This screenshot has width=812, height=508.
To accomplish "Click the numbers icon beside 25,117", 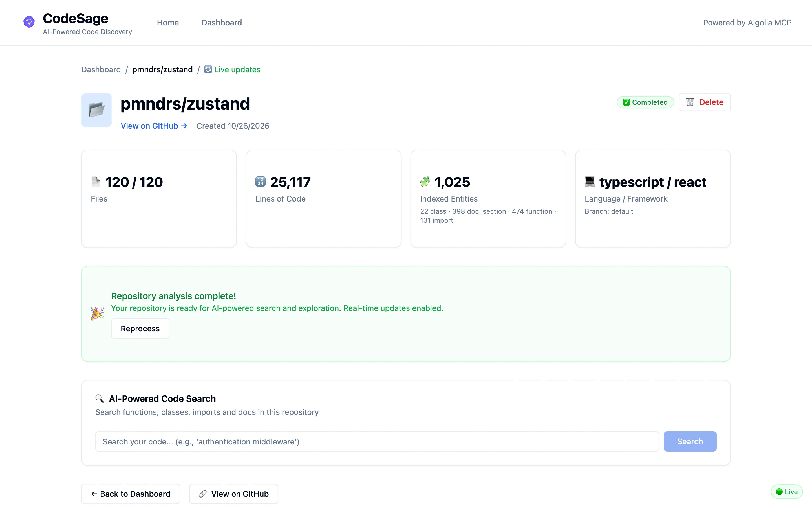I will (261, 182).
